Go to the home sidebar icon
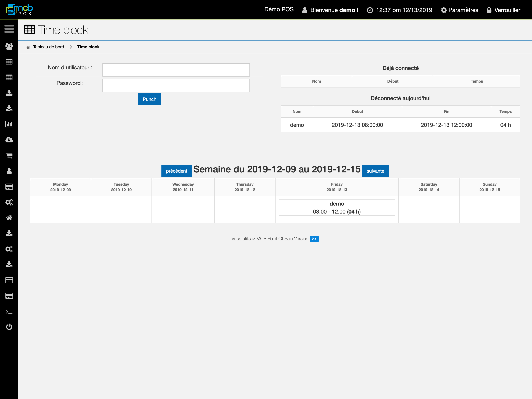The width and height of the screenshot is (532, 399). (x=9, y=218)
